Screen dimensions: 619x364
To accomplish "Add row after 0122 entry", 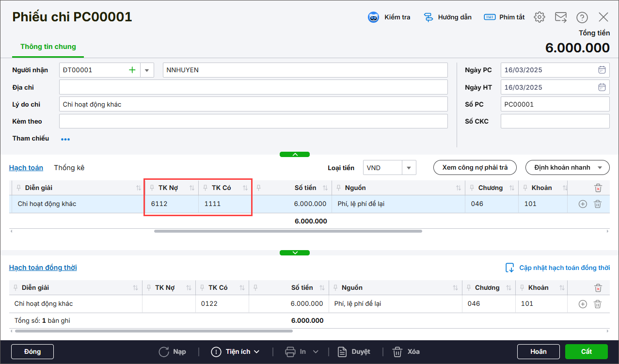I will click(x=583, y=304).
